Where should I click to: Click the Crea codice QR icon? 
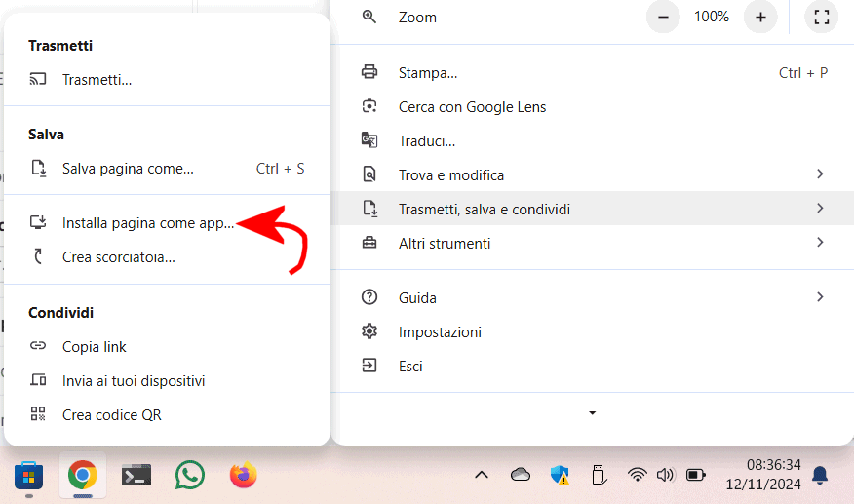pyautogui.click(x=38, y=414)
